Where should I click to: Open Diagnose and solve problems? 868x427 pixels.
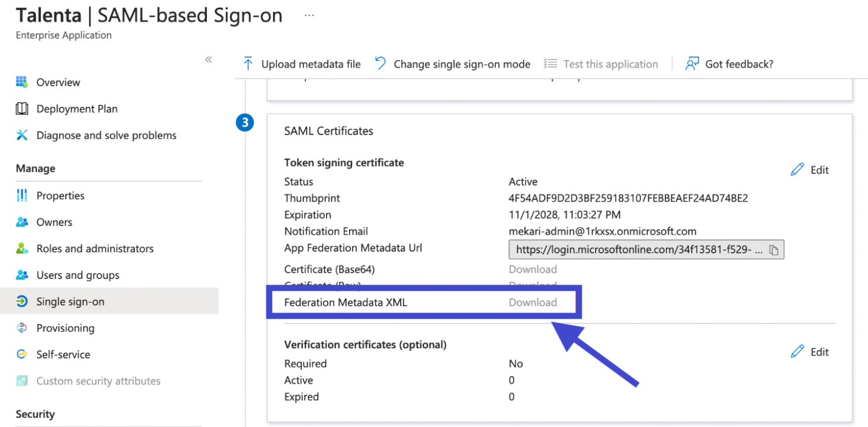pyautogui.click(x=106, y=135)
